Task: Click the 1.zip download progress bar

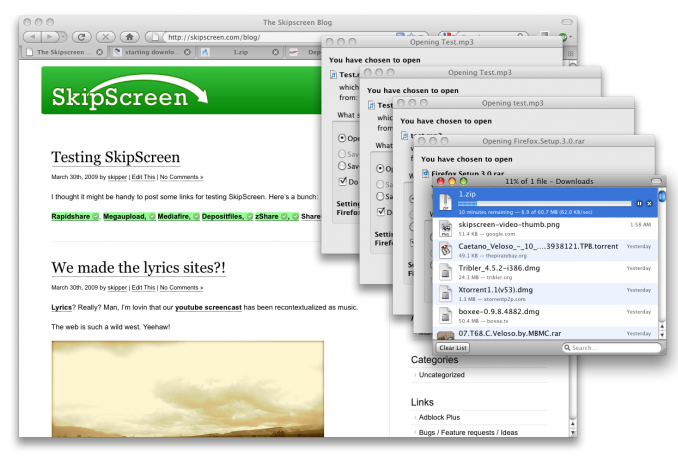Action: tap(544, 204)
